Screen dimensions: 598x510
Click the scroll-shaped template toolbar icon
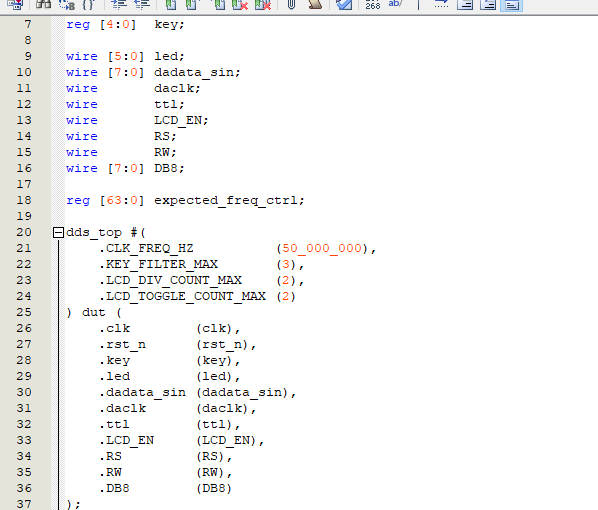coord(315,5)
